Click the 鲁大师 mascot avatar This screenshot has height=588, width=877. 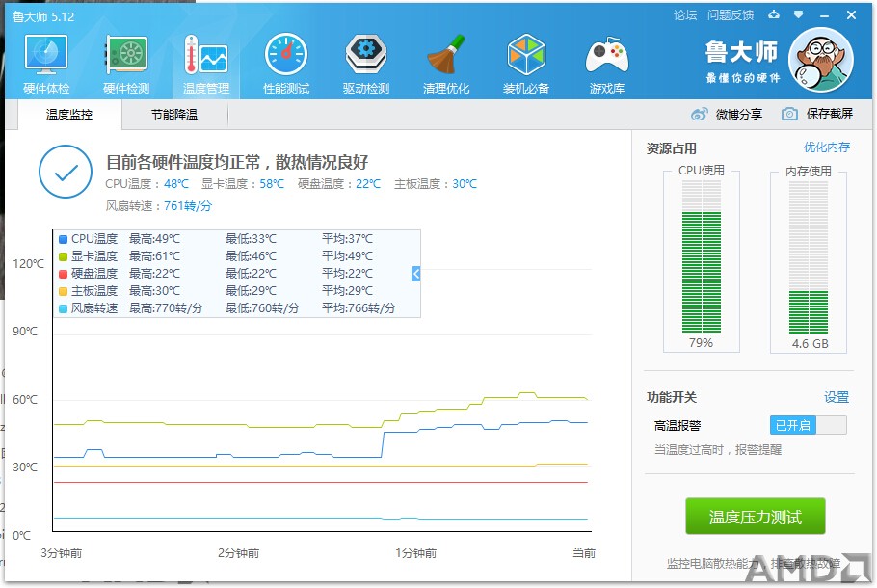821,60
